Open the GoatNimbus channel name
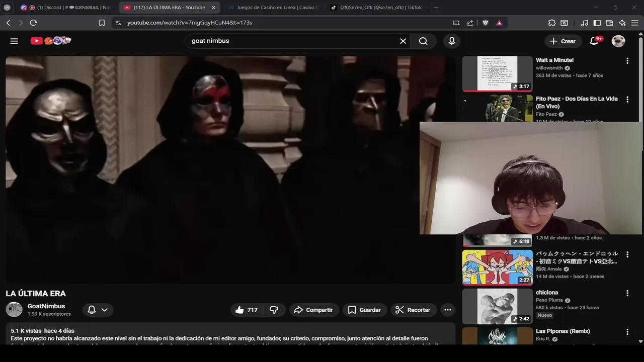The image size is (644, 362). tap(46, 306)
